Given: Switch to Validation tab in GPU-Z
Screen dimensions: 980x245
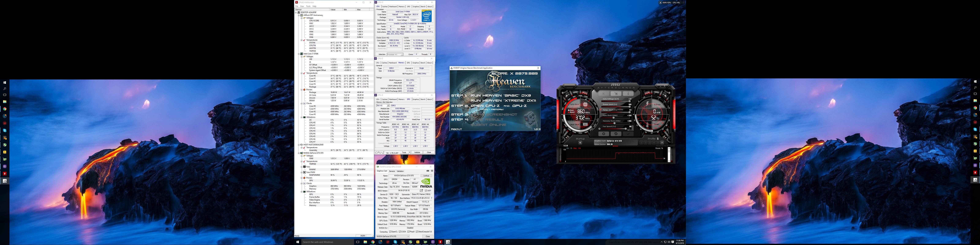Looking at the screenshot, I should coord(400,171).
